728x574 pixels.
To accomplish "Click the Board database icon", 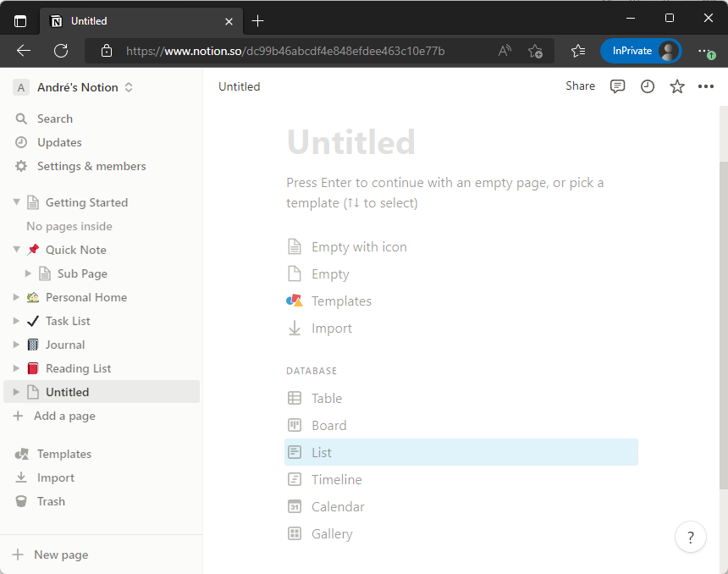I will (x=295, y=426).
